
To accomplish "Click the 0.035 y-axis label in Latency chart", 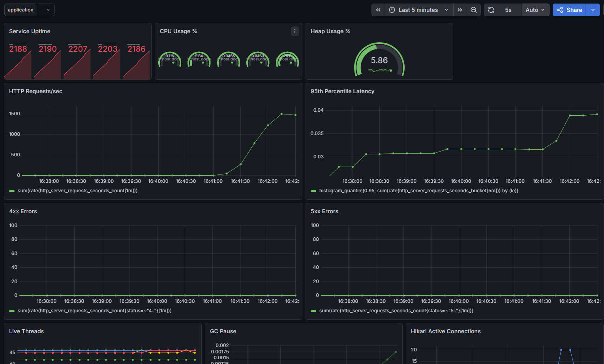I will (317, 133).
